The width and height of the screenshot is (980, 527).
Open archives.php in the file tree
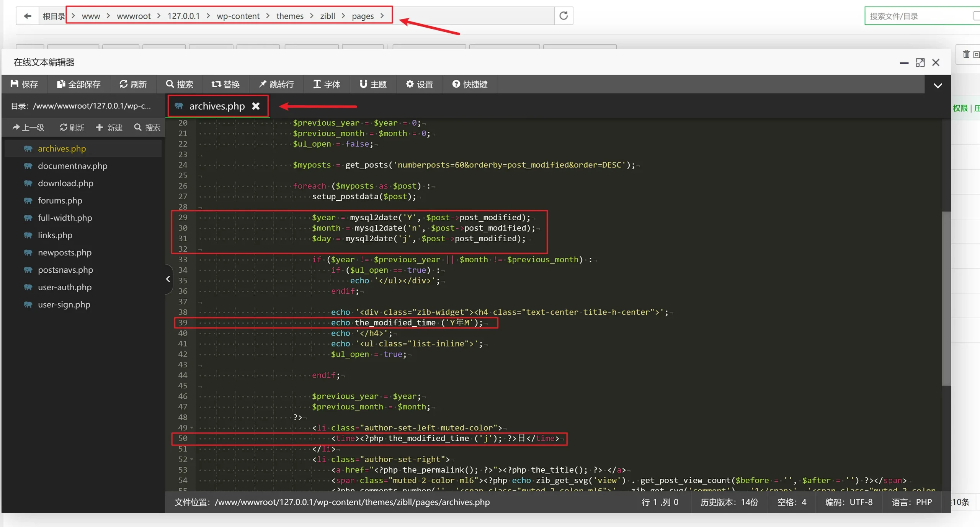[x=83, y=149]
